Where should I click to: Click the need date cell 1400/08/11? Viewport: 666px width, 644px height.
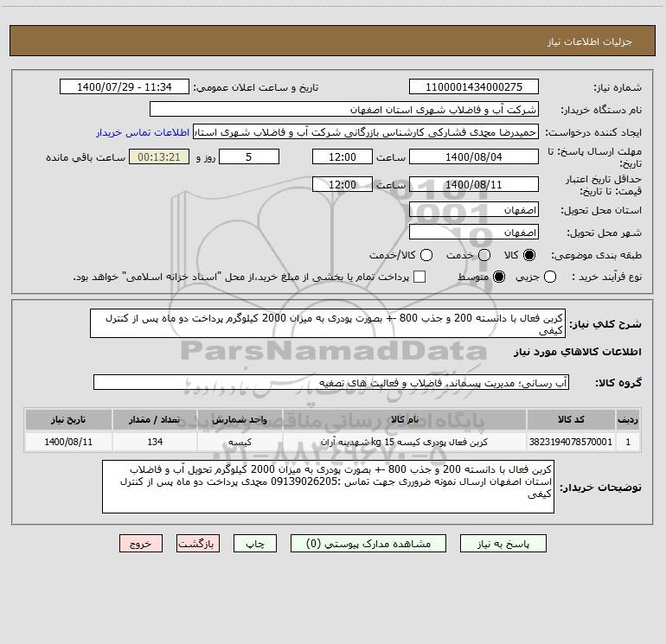click(x=68, y=442)
